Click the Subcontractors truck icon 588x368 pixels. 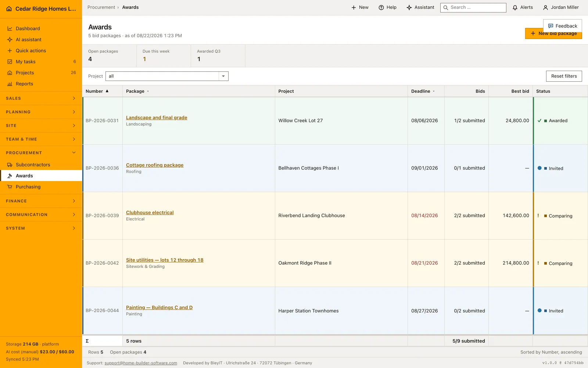click(x=10, y=164)
